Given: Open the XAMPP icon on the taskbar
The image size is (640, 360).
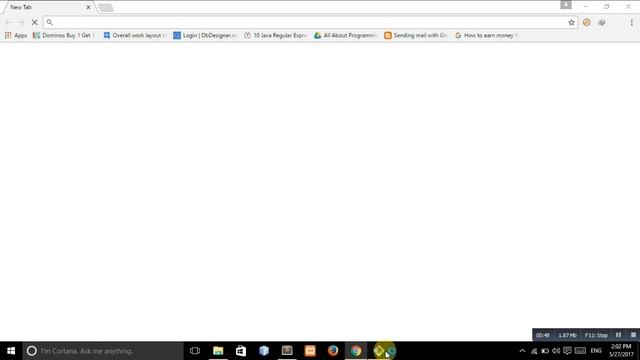Looking at the screenshot, I should click(x=310, y=351).
